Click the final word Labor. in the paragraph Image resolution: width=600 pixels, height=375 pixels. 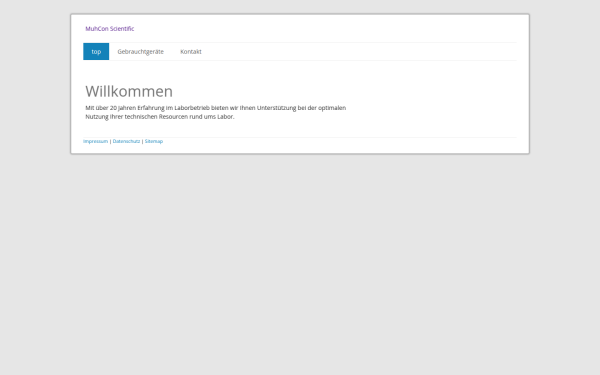tap(226, 117)
